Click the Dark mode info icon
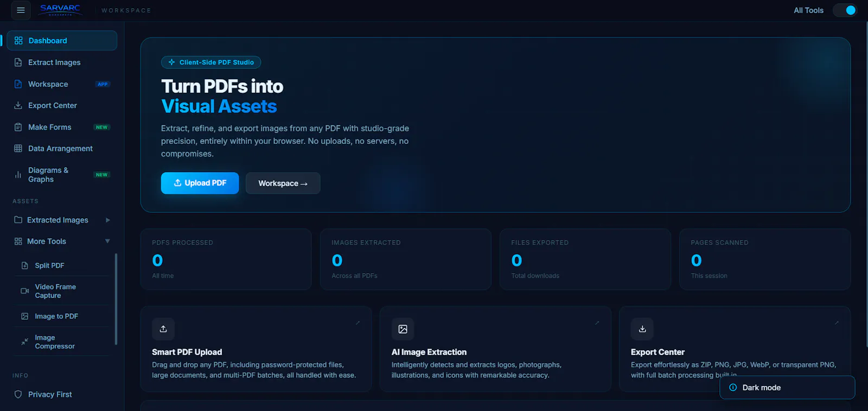 pyautogui.click(x=733, y=388)
